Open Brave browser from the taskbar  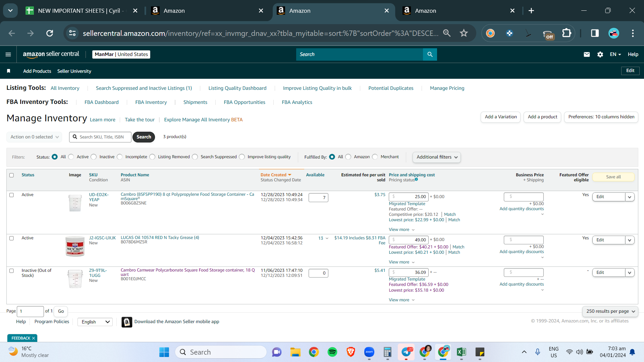[x=351, y=352]
